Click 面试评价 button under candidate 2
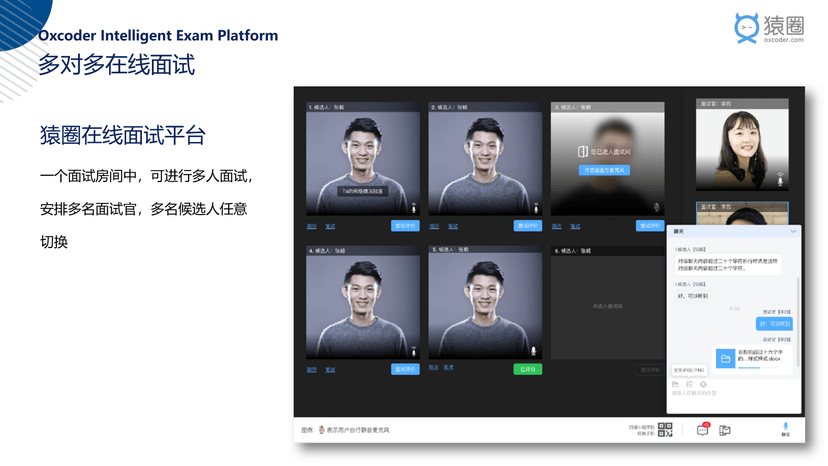Screen dimensions: 828x466 tap(528, 226)
